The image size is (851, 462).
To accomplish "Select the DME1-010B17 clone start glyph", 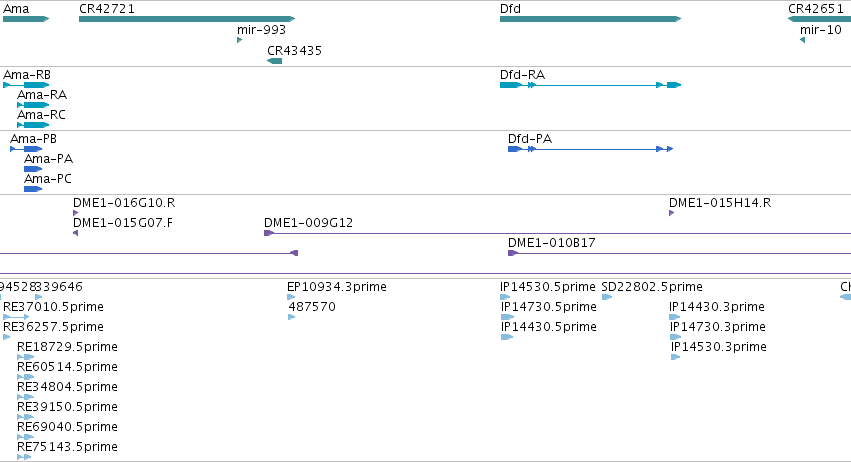I will pyautogui.click(x=513, y=254).
